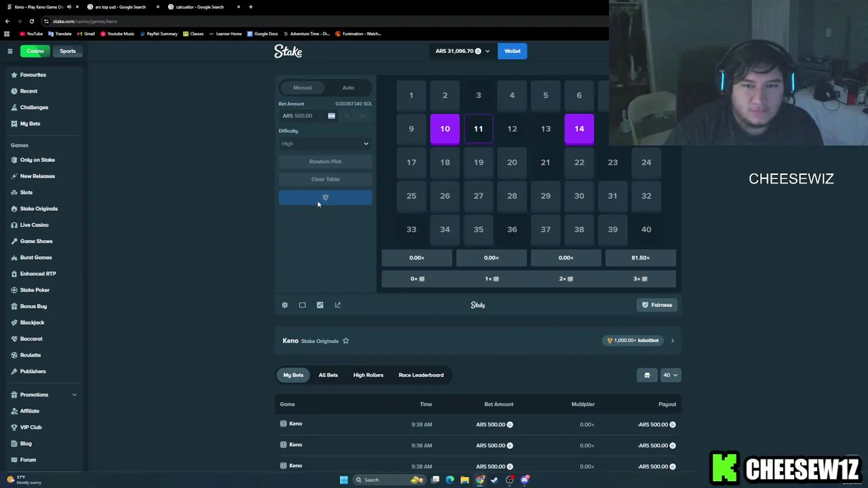Toggle theatre mode rectangle icon

pyautogui.click(x=302, y=305)
